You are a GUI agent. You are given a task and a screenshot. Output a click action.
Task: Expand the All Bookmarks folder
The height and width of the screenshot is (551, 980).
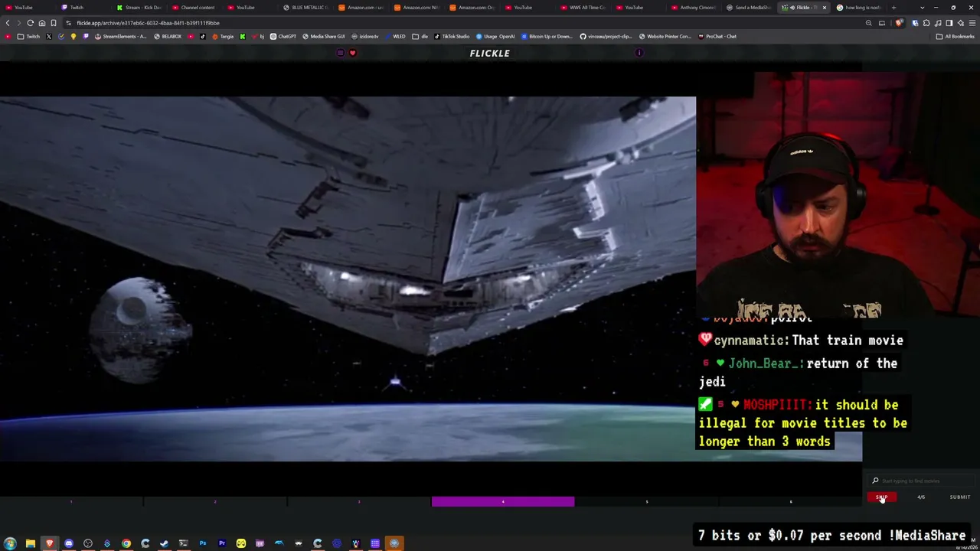coord(955,36)
